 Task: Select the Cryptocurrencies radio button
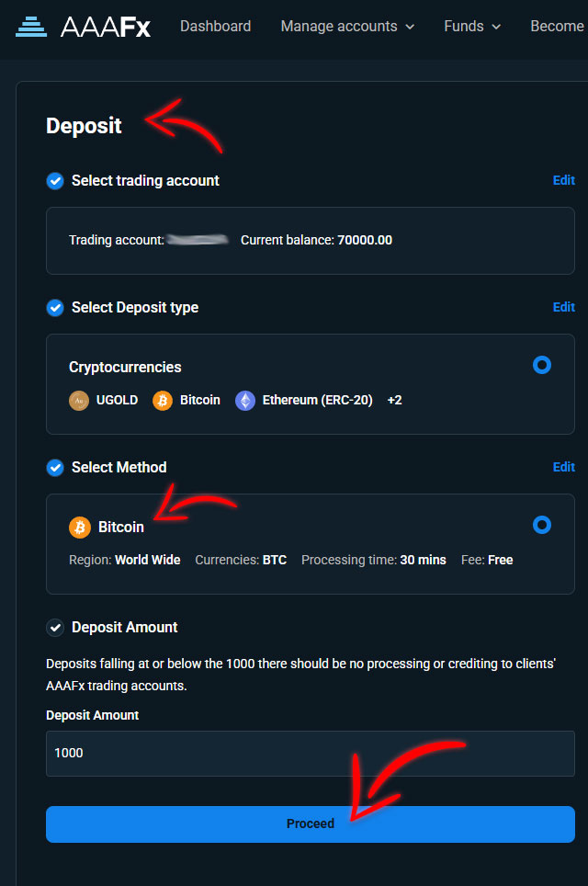click(x=542, y=365)
